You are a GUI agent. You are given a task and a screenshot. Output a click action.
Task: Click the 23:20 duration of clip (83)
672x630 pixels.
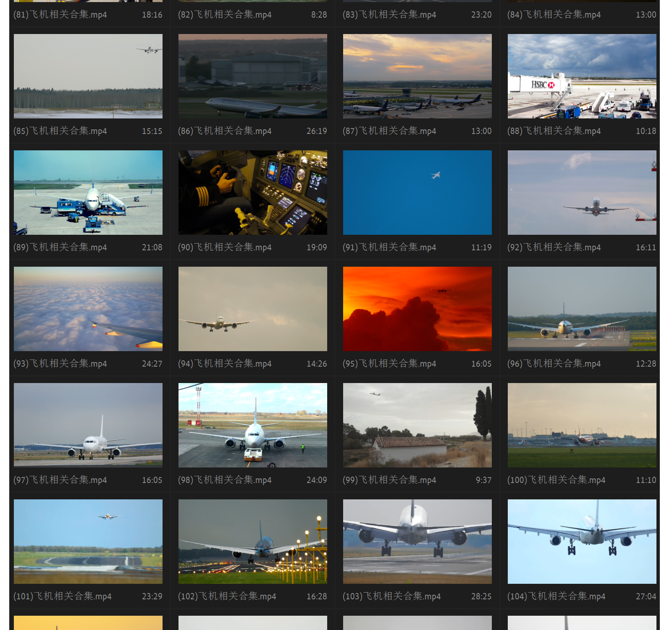481,15
